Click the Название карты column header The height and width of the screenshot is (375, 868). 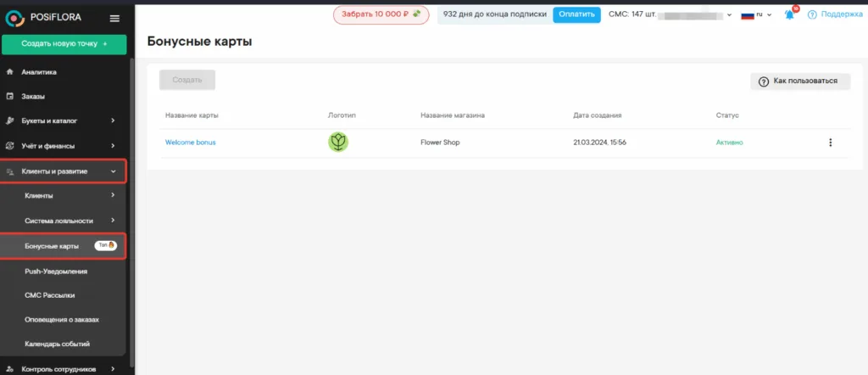click(192, 115)
